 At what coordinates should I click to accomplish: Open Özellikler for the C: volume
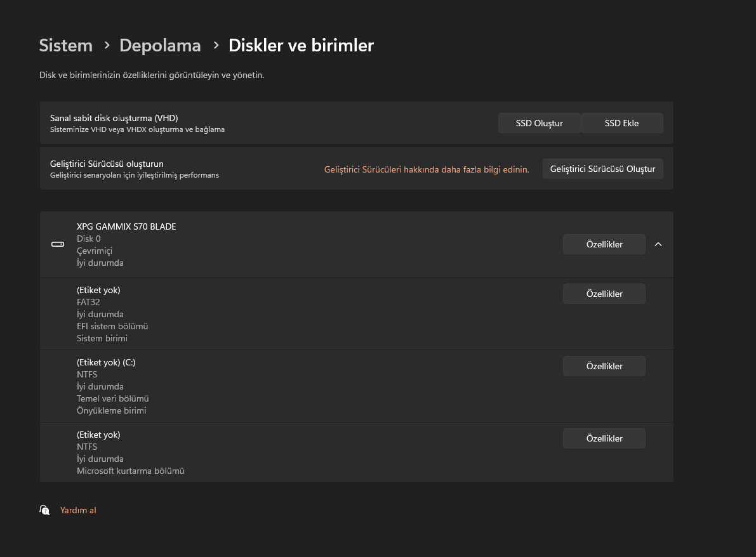(x=604, y=366)
